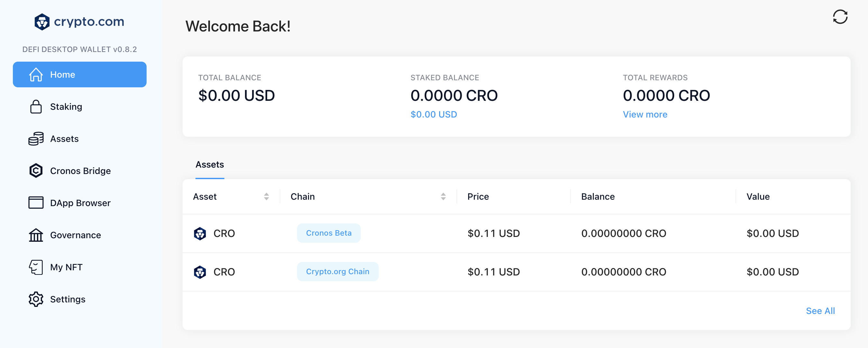Click the See All link
Image resolution: width=868 pixels, height=348 pixels.
(x=820, y=311)
